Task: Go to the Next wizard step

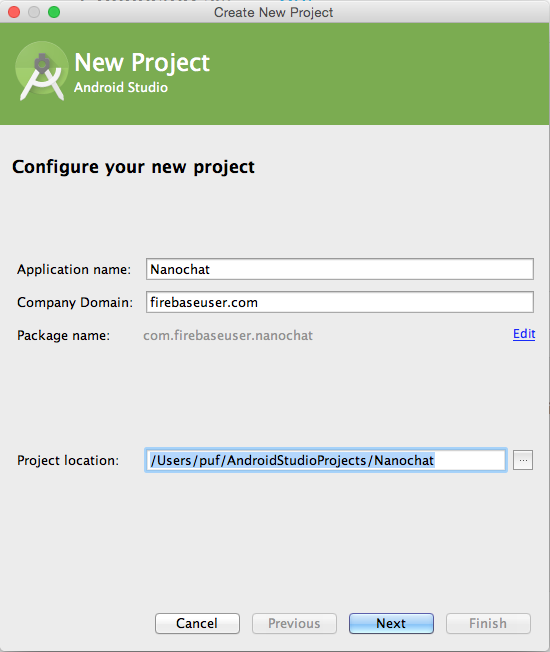Action: pos(391,623)
